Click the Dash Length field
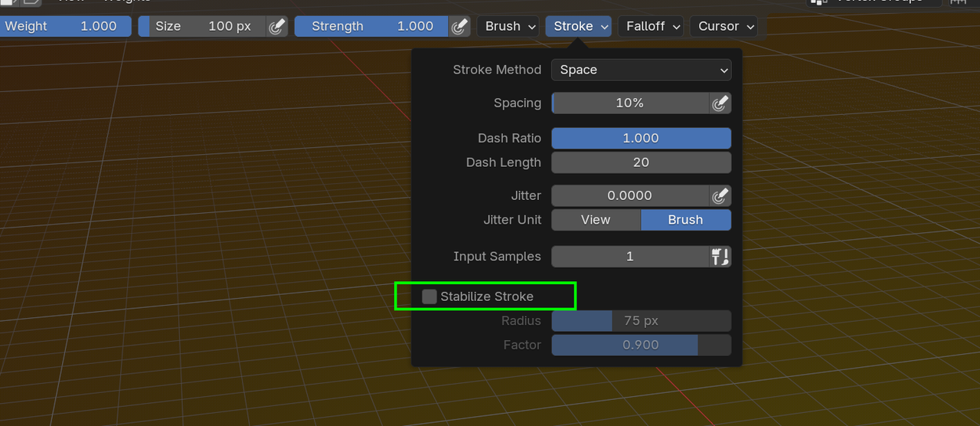This screenshot has height=426, width=980. [641, 162]
